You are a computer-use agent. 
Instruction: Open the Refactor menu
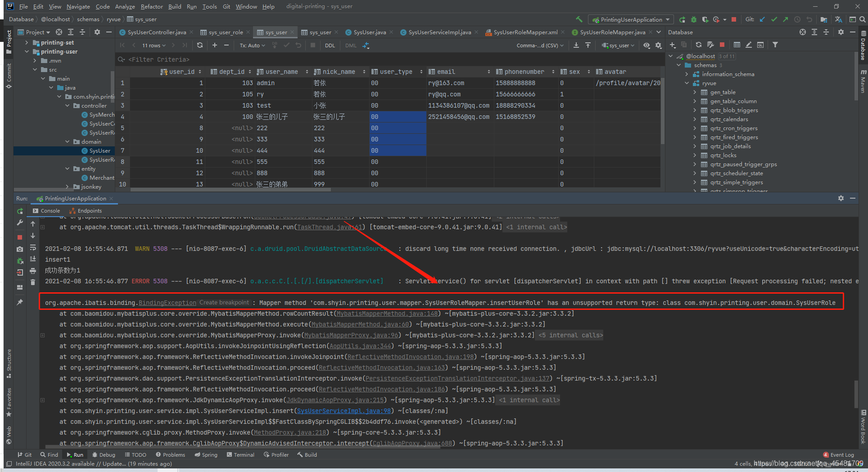pyautogui.click(x=152, y=7)
